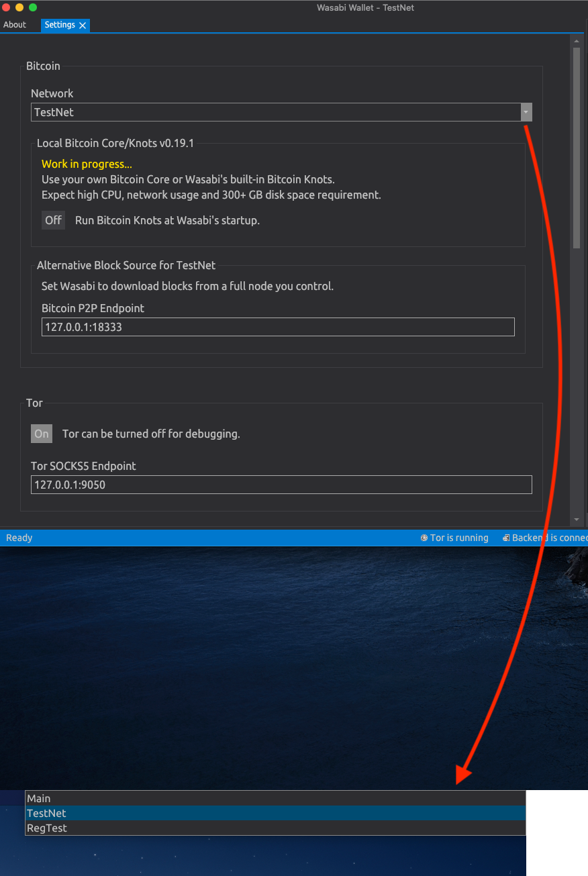Click the scrollbar up arrow
The width and height of the screenshot is (588, 876).
pyautogui.click(x=576, y=41)
